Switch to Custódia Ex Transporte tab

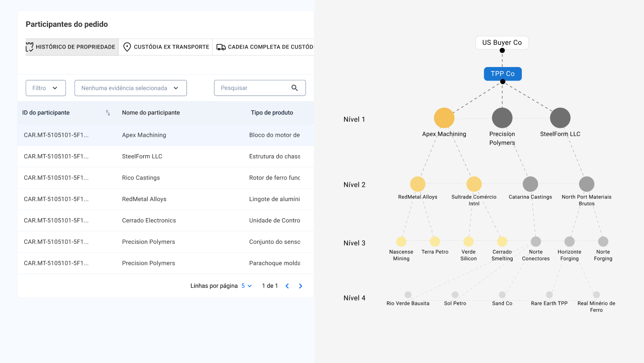point(166,47)
